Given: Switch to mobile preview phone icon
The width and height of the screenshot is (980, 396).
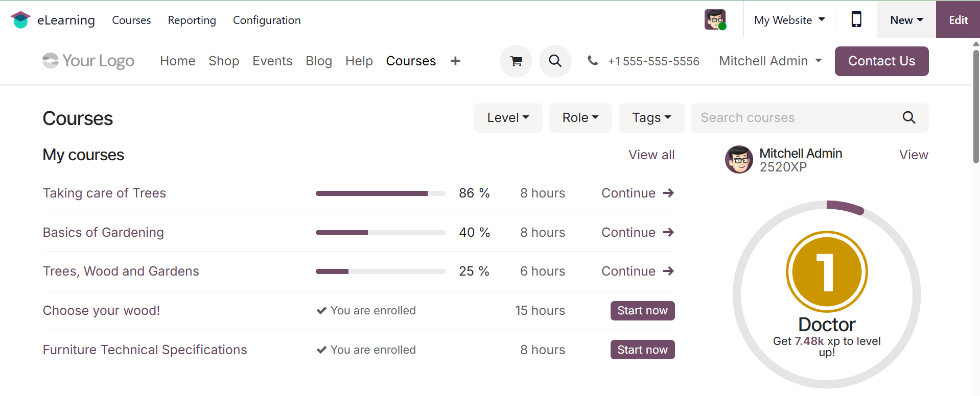Looking at the screenshot, I should (x=856, y=20).
